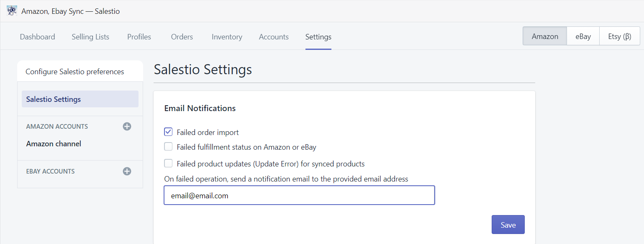Select the Settings tab
The width and height of the screenshot is (644, 244).
click(318, 37)
